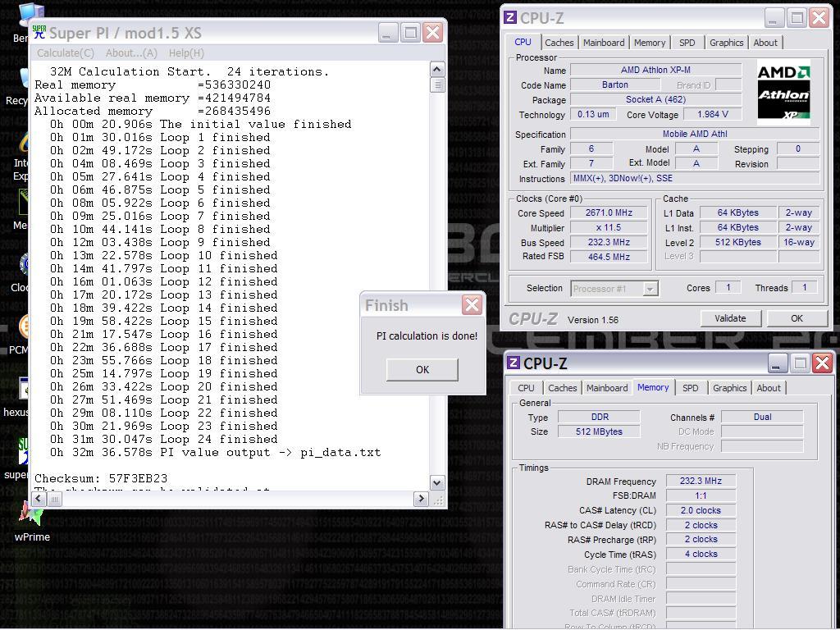The width and height of the screenshot is (840, 630).
Task: Click the AMD Athlon XP processor logo
Action: click(783, 93)
